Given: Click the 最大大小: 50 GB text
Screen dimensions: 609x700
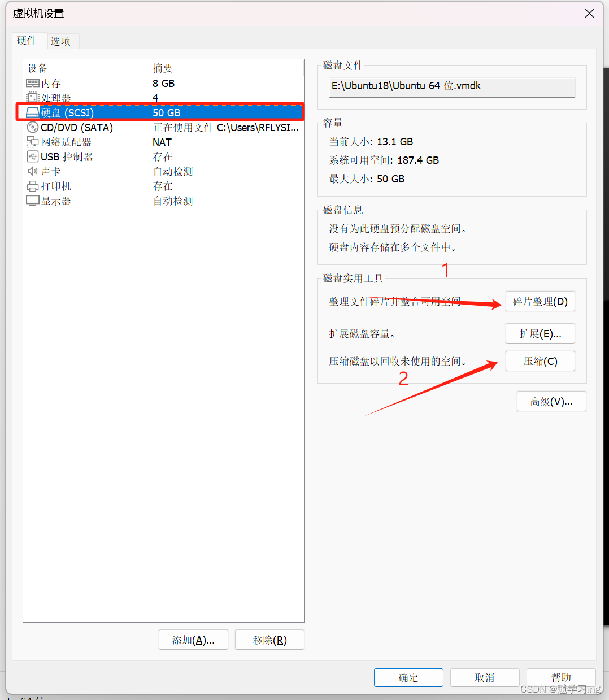Looking at the screenshot, I should pos(367,179).
